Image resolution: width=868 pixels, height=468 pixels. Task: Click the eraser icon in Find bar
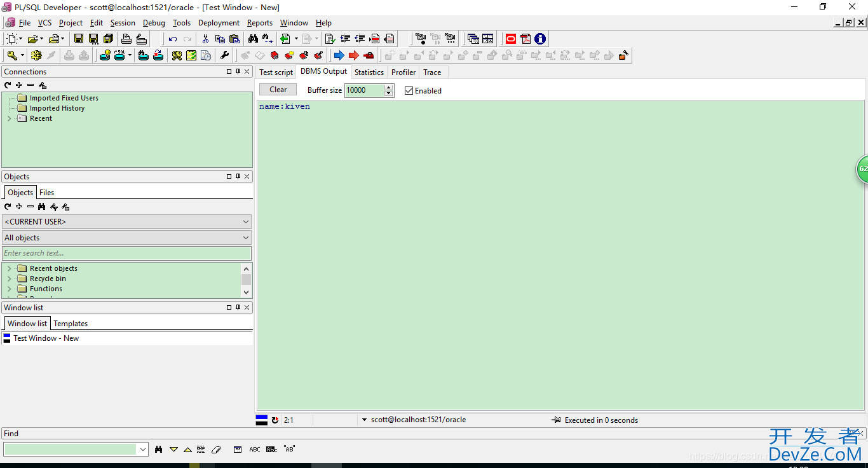215,450
